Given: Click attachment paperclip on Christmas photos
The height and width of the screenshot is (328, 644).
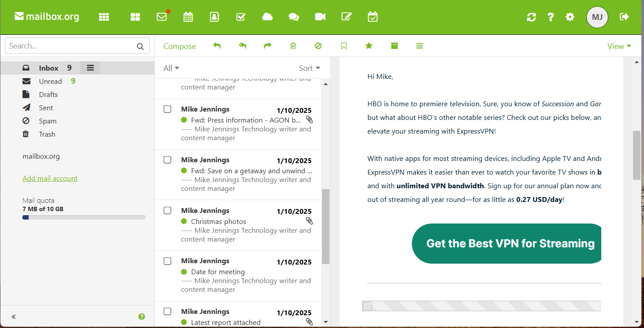Looking at the screenshot, I should pos(309,221).
